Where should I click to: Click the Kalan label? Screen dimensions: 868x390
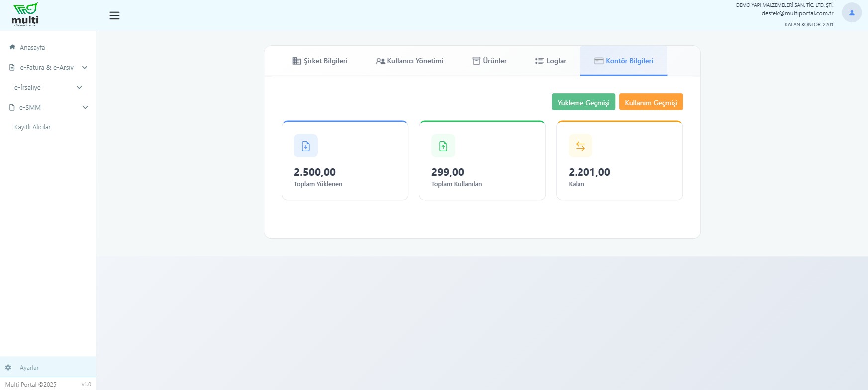577,184
